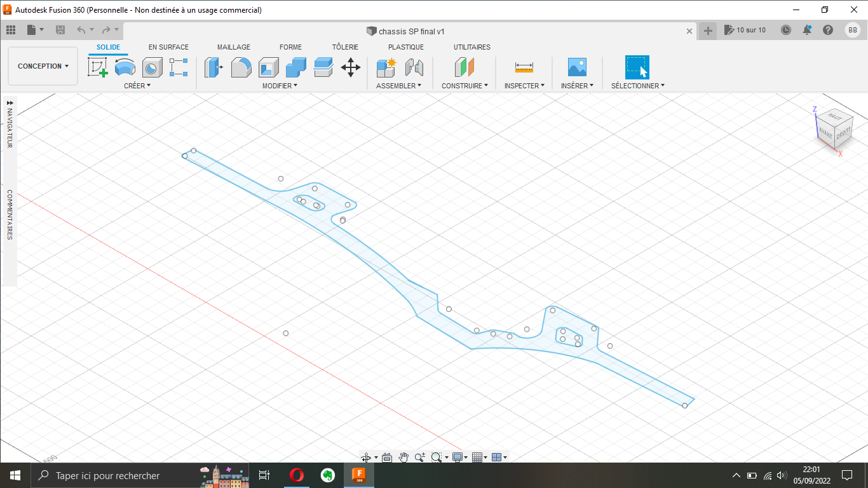Expand the INSPECTER menu

(524, 86)
